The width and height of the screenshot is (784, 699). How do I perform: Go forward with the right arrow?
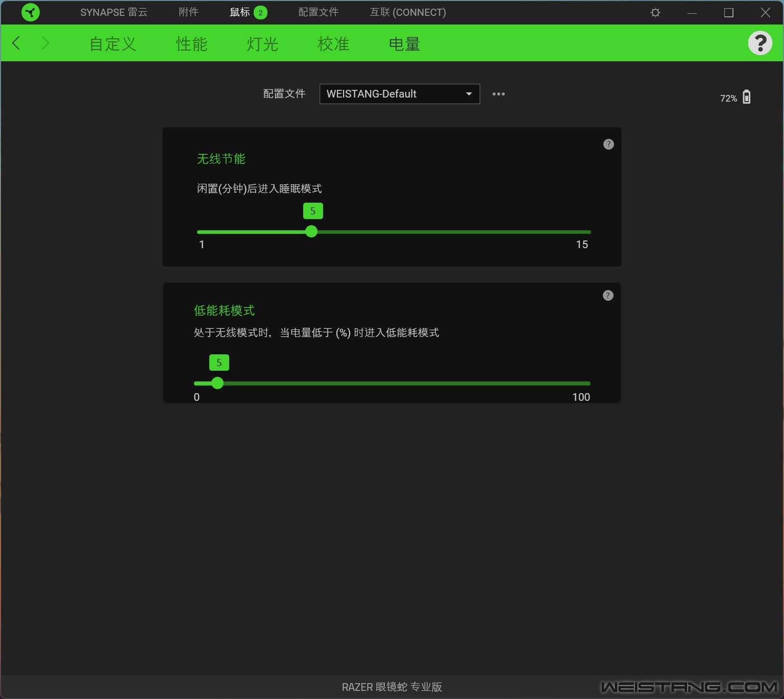click(x=45, y=43)
